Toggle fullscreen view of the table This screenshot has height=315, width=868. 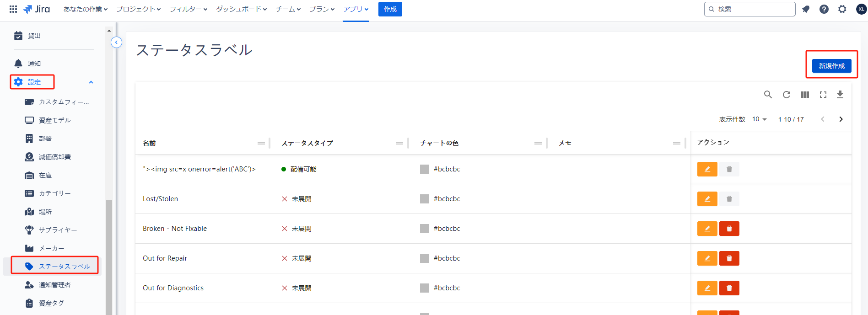[x=823, y=95]
